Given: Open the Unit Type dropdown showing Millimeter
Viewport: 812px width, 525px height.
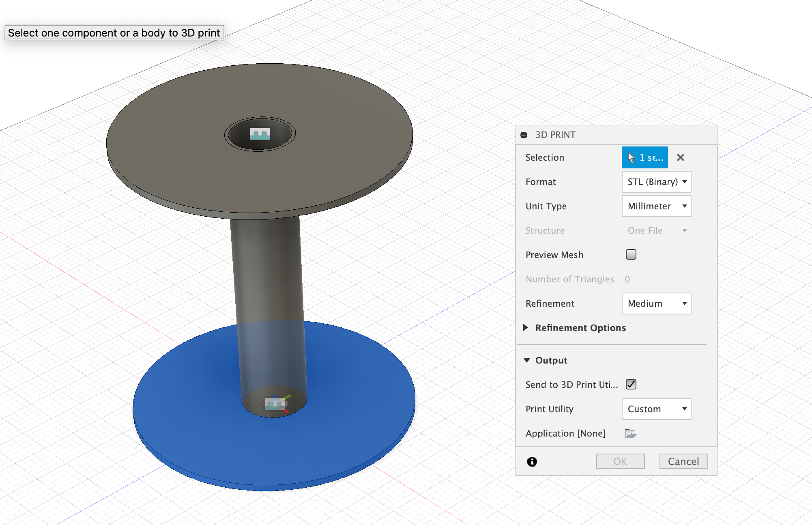Looking at the screenshot, I should [x=656, y=206].
